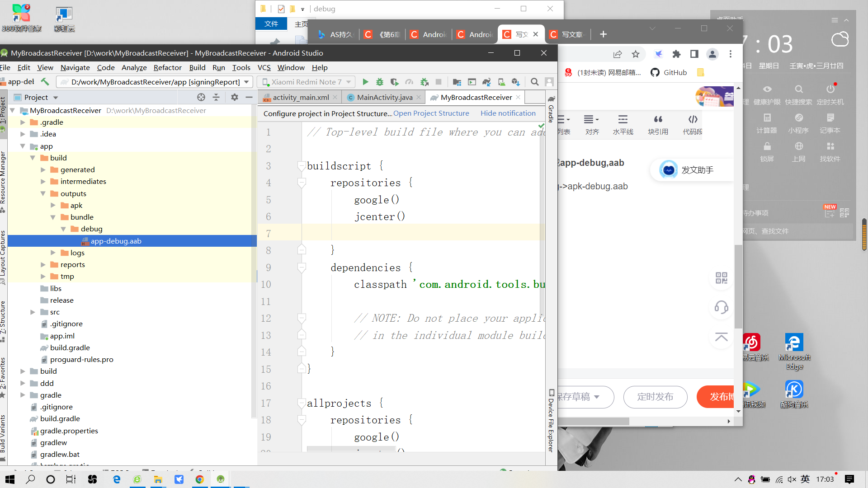The width and height of the screenshot is (868, 488).
Task: Open Search Everywhere with the magnifier icon
Action: click(x=535, y=82)
